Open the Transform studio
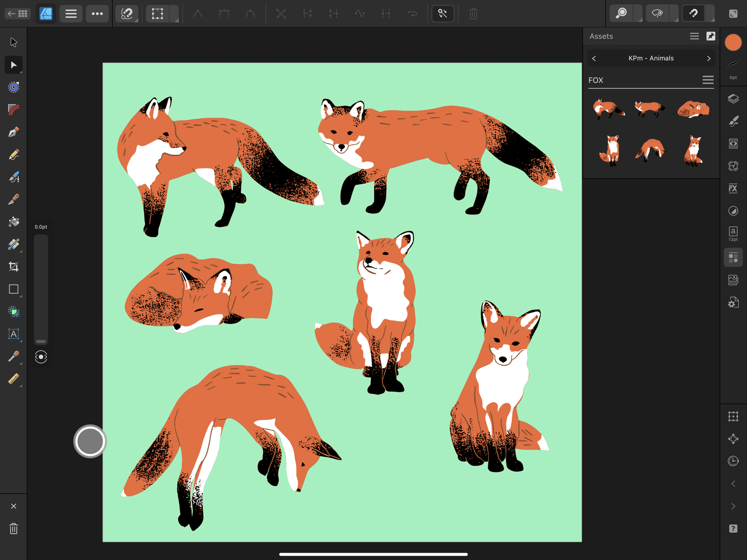 [x=733, y=416]
